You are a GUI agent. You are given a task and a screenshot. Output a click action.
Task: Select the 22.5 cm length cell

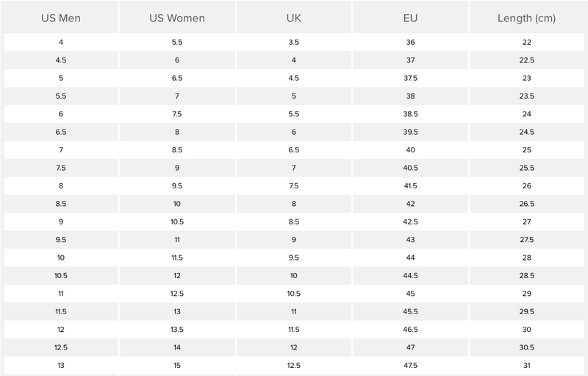526,60
